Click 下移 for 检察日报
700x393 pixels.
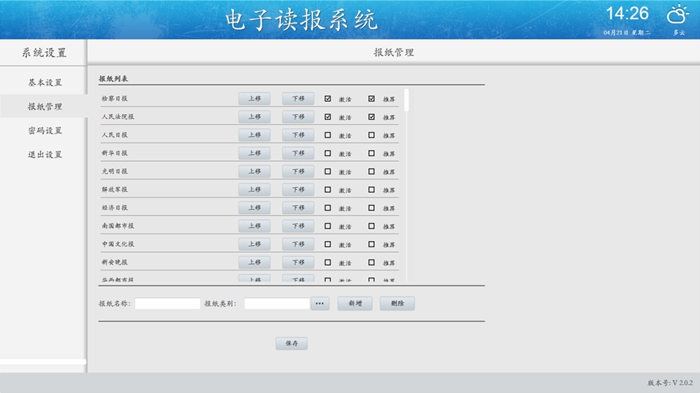click(298, 99)
